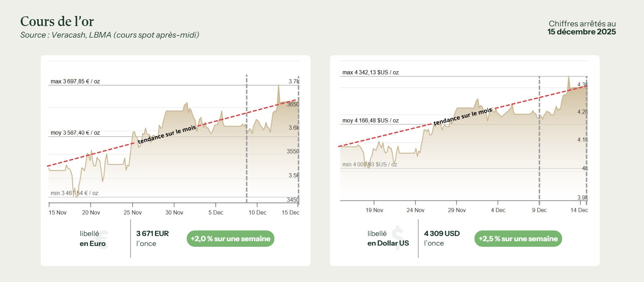Click the max 3 697,85 € label

tap(75, 82)
